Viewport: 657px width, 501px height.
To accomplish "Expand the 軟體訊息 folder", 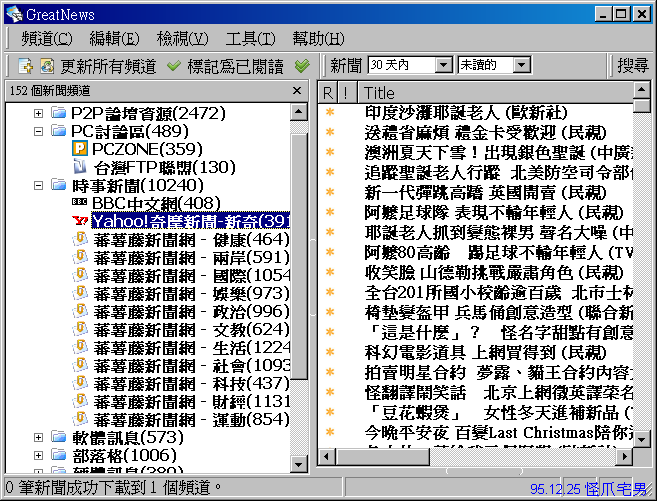I will click(39, 437).
